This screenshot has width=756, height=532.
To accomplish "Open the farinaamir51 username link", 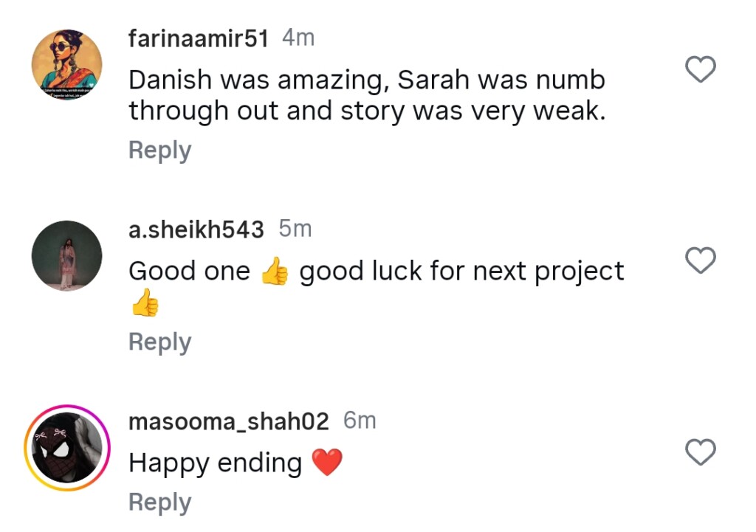I will pyautogui.click(x=199, y=39).
